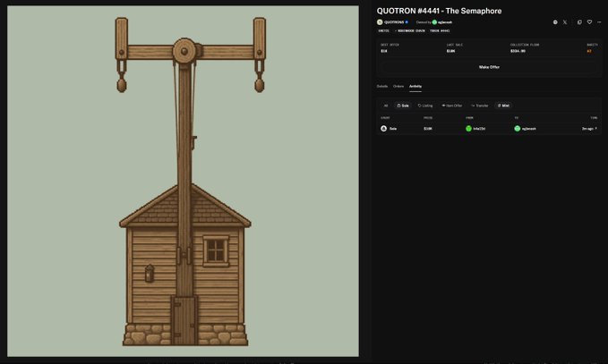
Task: Click the orange Rarity rank value
Action: pyautogui.click(x=589, y=51)
